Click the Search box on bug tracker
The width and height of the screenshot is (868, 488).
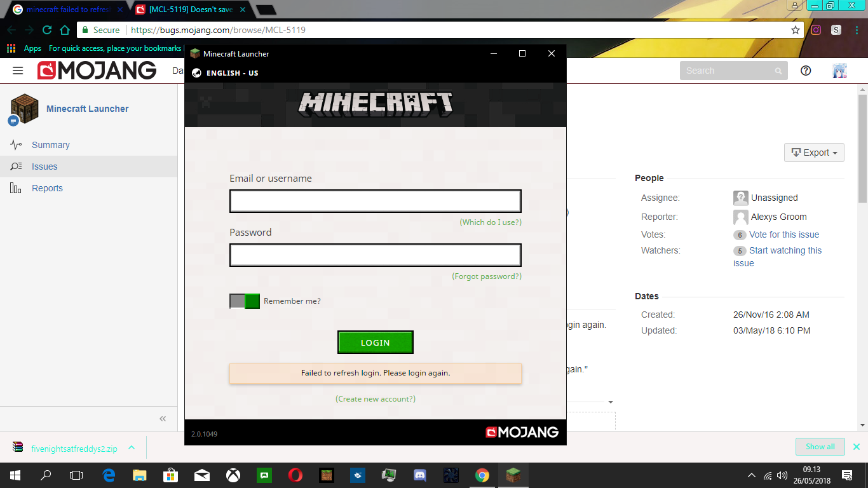733,71
